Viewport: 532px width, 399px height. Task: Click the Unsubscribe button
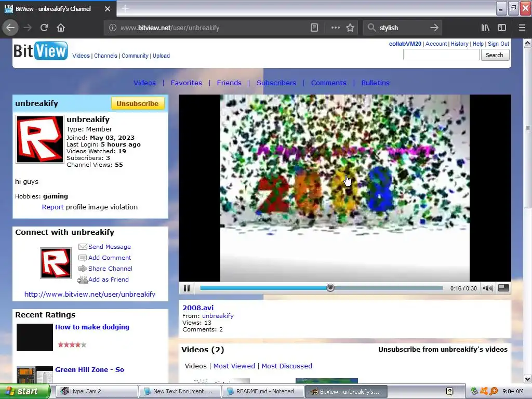pyautogui.click(x=137, y=103)
